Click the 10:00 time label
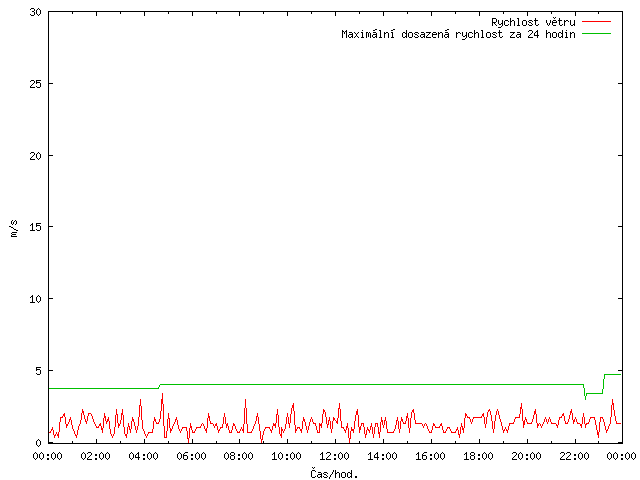The width and height of the screenshot is (640, 480). point(287,456)
